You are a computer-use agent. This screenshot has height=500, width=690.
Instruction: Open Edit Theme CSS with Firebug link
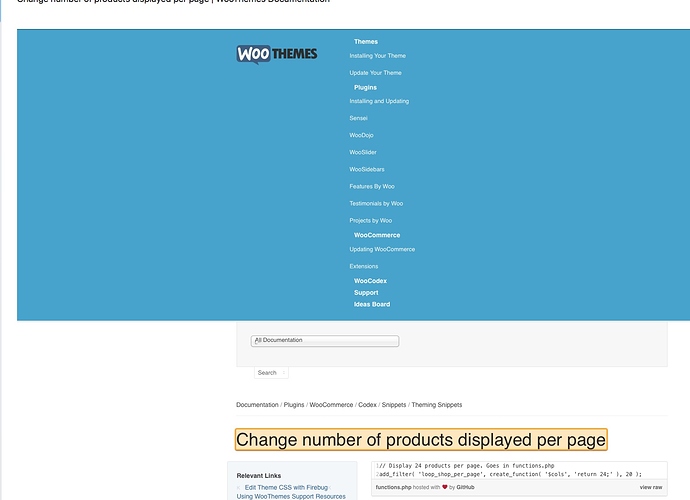pos(286,488)
